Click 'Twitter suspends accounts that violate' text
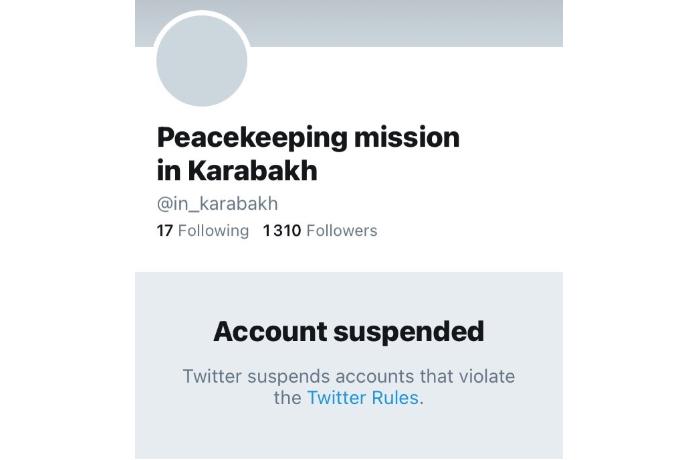Viewport: 700px width, 460px height. click(x=349, y=376)
